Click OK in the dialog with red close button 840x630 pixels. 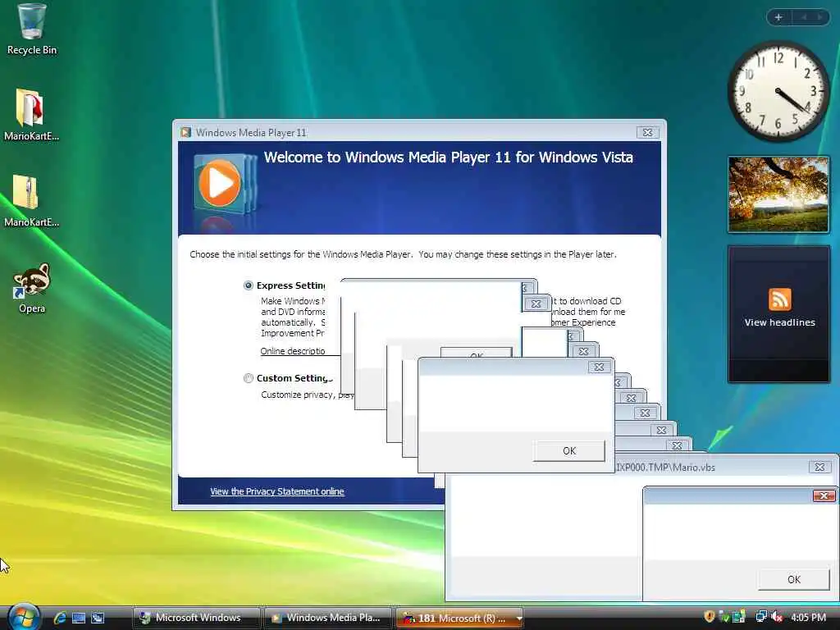point(793,579)
